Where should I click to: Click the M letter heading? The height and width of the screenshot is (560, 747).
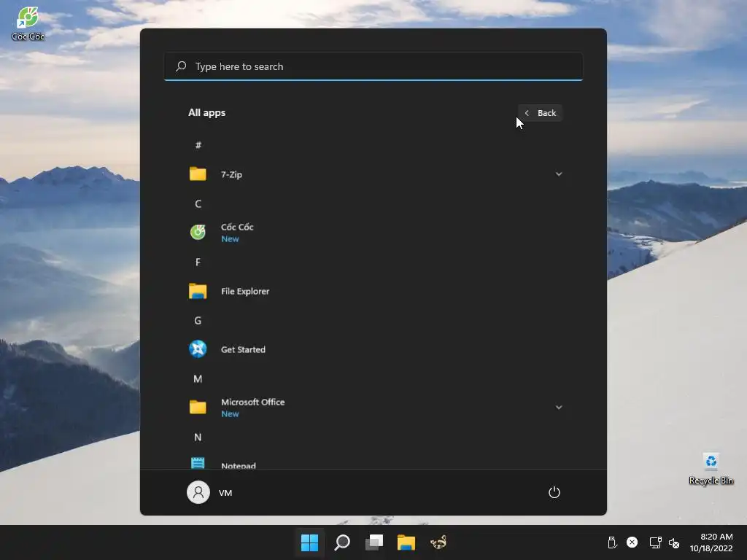[198, 379]
